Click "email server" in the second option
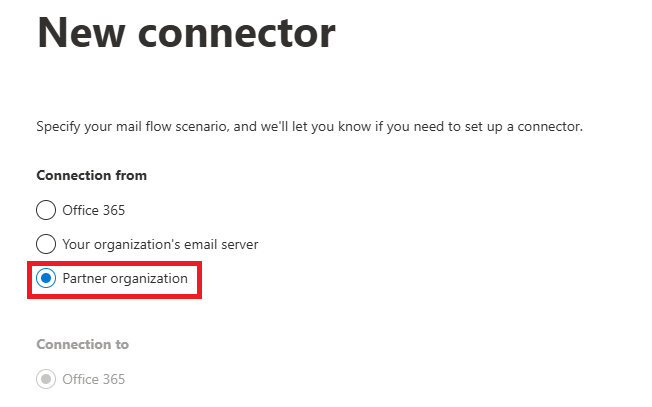This screenshot has width=652, height=407. pyautogui.click(x=220, y=244)
